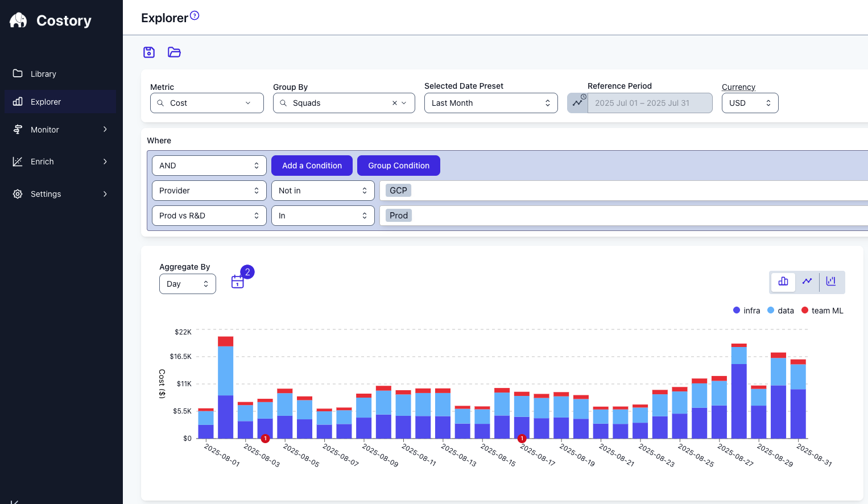Screen dimensions: 868x504
Task: Switch chart to line chart view
Action: [807, 281]
